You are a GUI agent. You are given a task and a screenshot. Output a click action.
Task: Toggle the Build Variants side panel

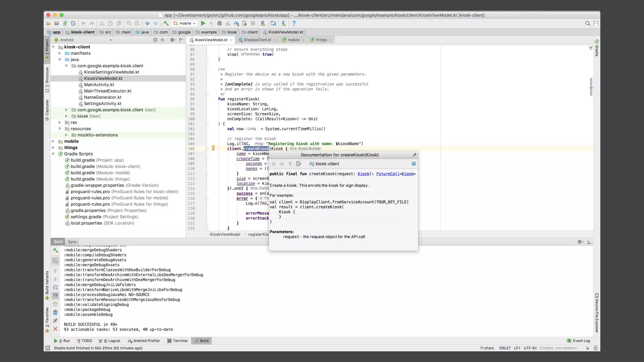(x=47, y=283)
